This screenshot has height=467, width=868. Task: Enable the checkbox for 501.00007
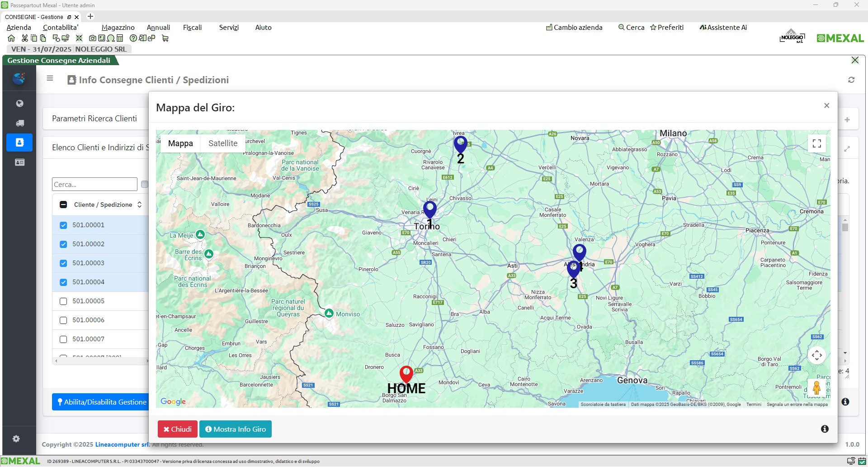point(63,339)
